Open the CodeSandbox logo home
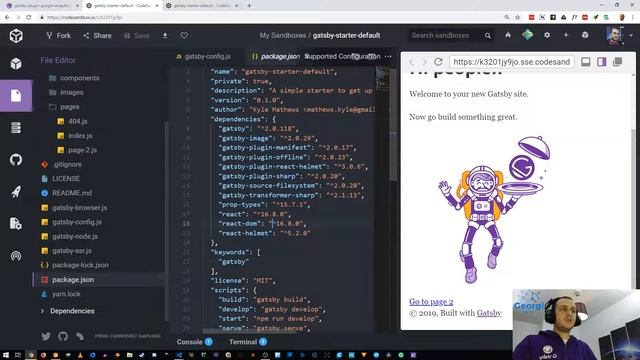This screenshot has height=360, width=640. point(16,36)
